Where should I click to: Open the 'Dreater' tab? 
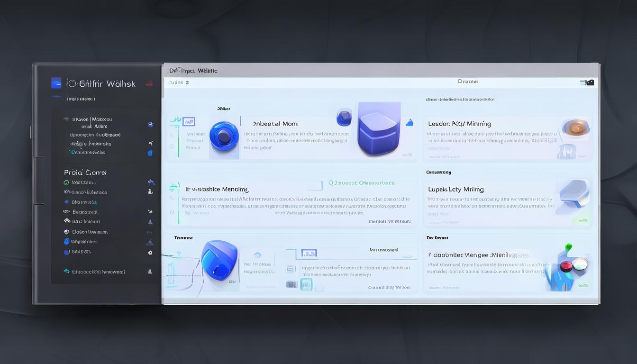click(468, 82)
